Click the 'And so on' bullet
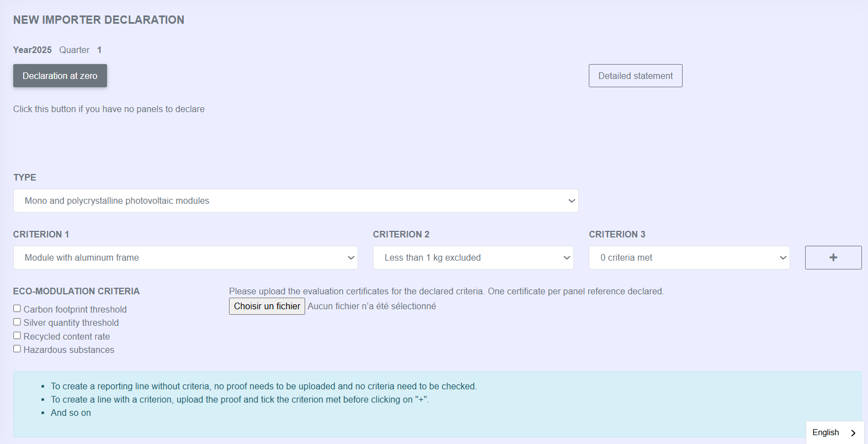The image size is (868, 444). tap(71, 413)
